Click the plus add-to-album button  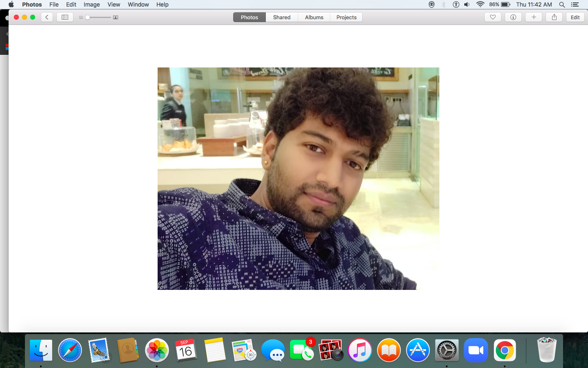click(534, 17)
